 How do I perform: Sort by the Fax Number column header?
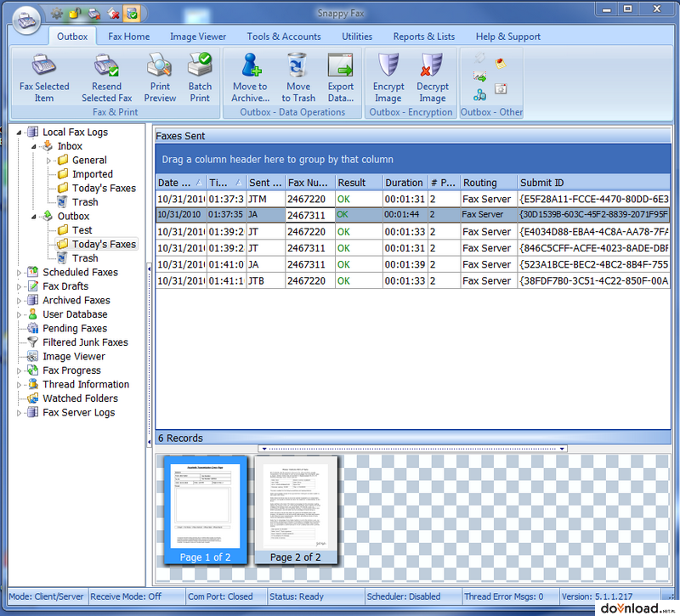click(x=310, y=183)
